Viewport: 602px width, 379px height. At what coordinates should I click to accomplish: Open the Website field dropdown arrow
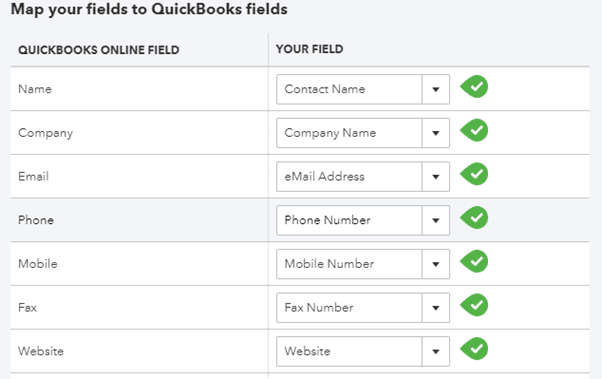coord(436,351)
